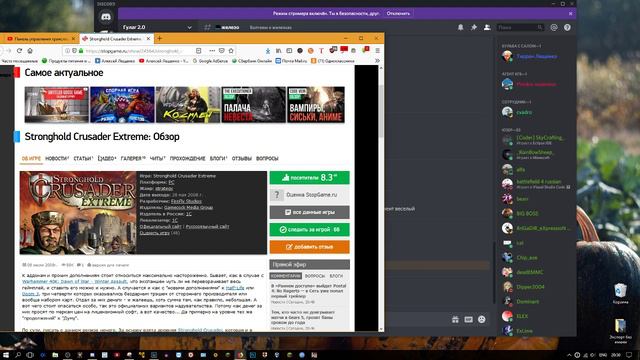Open Корзина on the desktop
640x360 pixels.
point(620,293)
